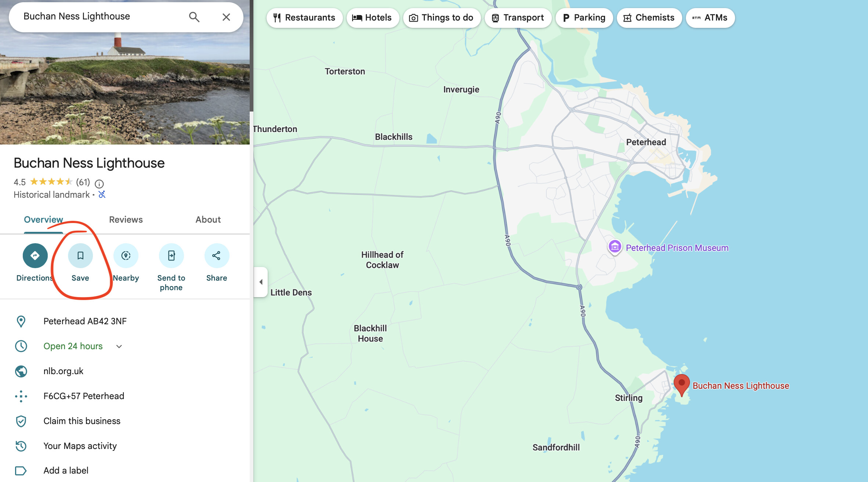
Task: Open the About tab
Action: [208, 219]
